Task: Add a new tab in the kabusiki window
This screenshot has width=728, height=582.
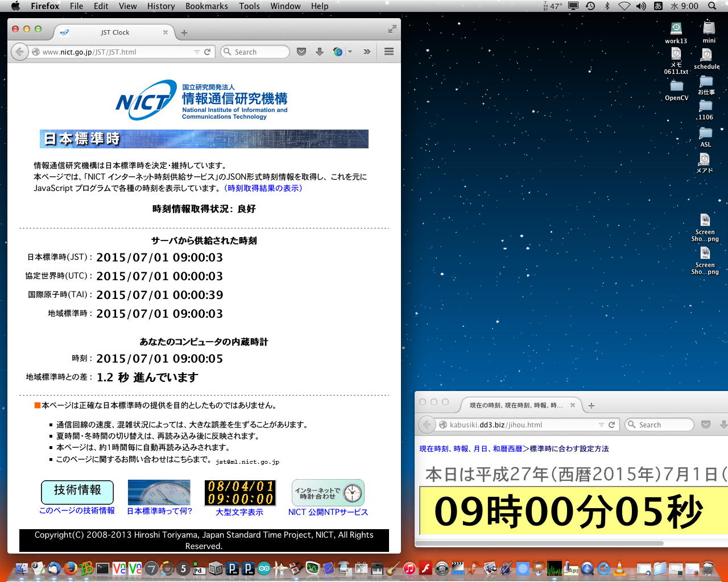Action: [x=591, y=405]
